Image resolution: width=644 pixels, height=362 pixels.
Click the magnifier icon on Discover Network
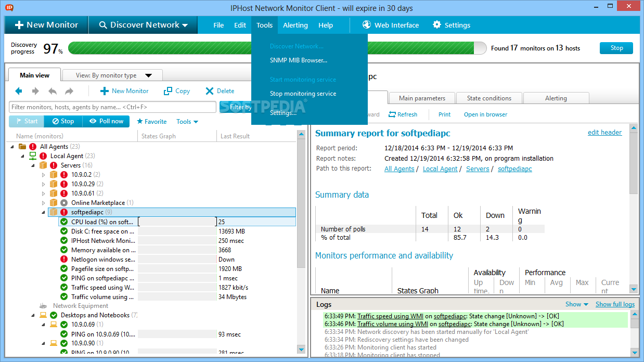pos(103,25)
